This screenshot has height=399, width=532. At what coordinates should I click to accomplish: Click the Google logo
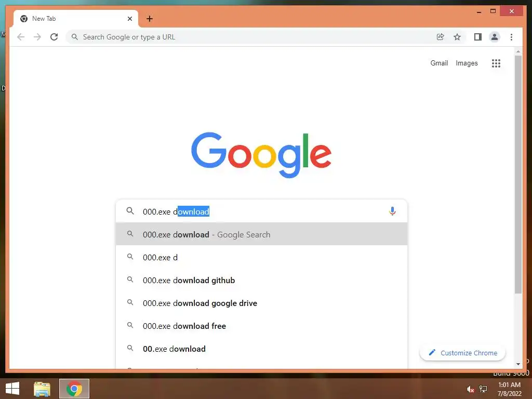pyautogui.click(x=261, y=155)
